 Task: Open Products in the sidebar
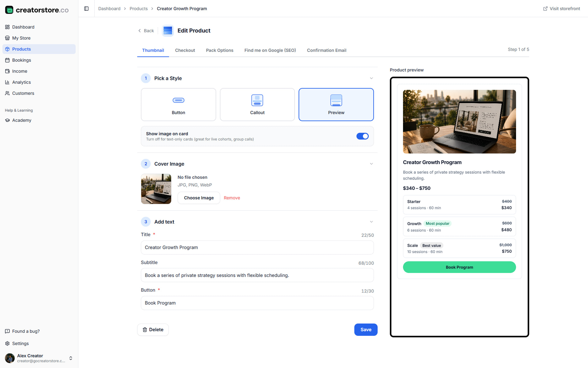click(39, 49)
